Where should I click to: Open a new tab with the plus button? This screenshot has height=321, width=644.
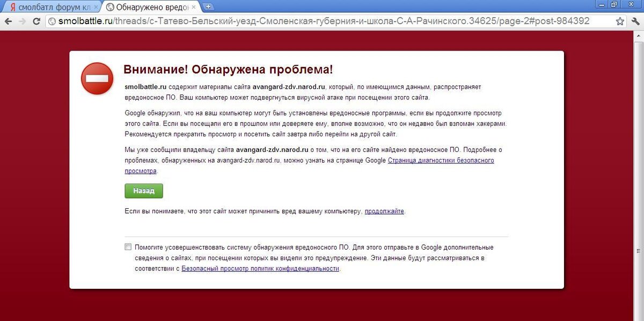208,7
